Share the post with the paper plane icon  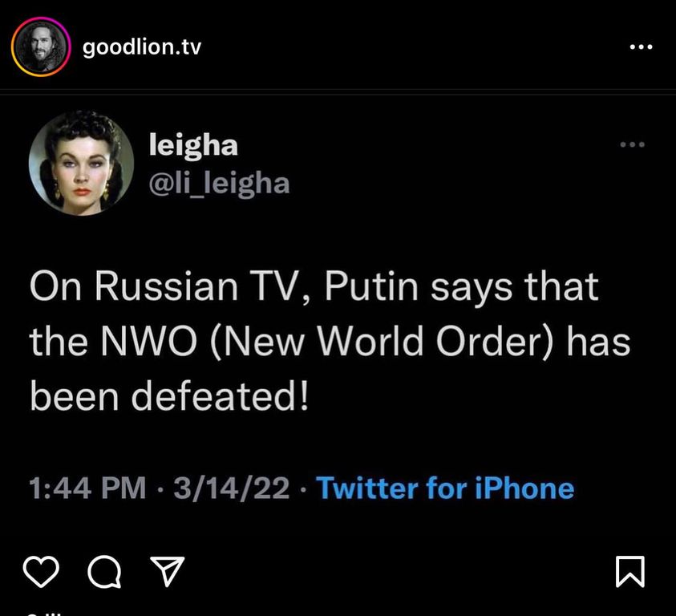[168, 571]
